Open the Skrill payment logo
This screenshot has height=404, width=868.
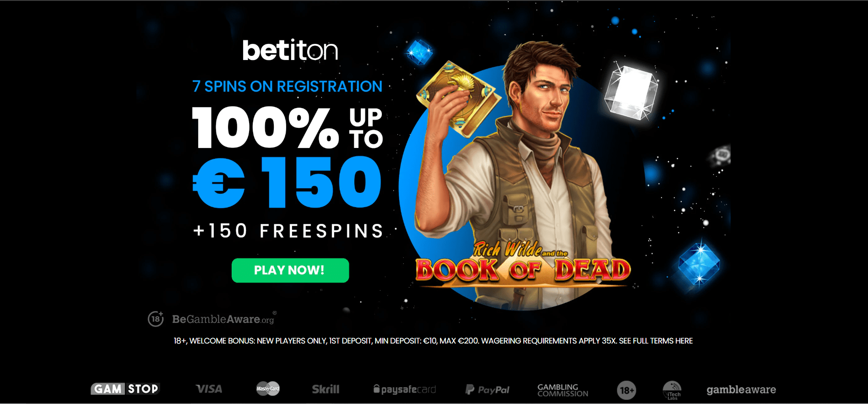325,389
